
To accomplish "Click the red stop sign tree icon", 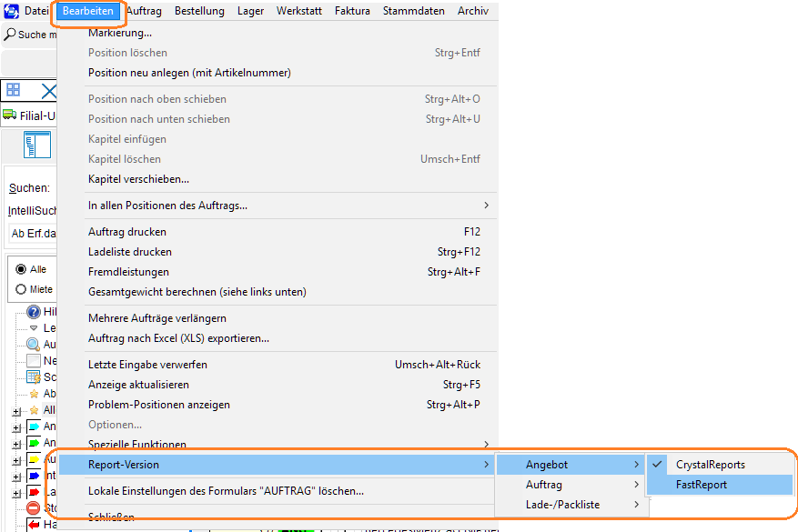I will [33, 507].
